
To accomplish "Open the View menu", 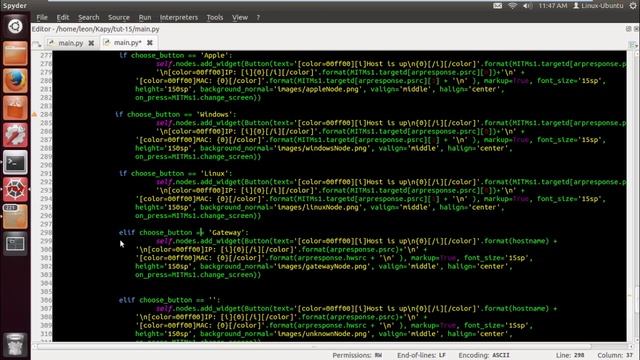I will click(240, 18).
